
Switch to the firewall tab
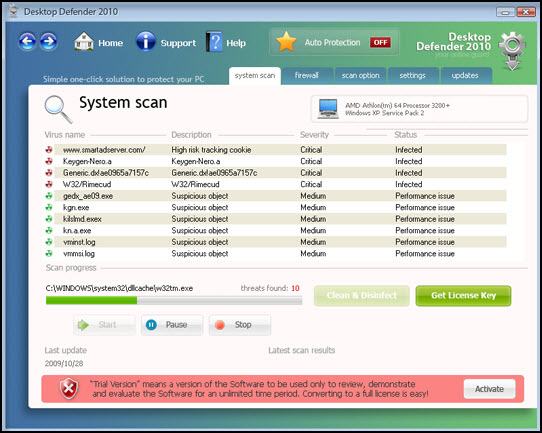[x=307, y=76]
